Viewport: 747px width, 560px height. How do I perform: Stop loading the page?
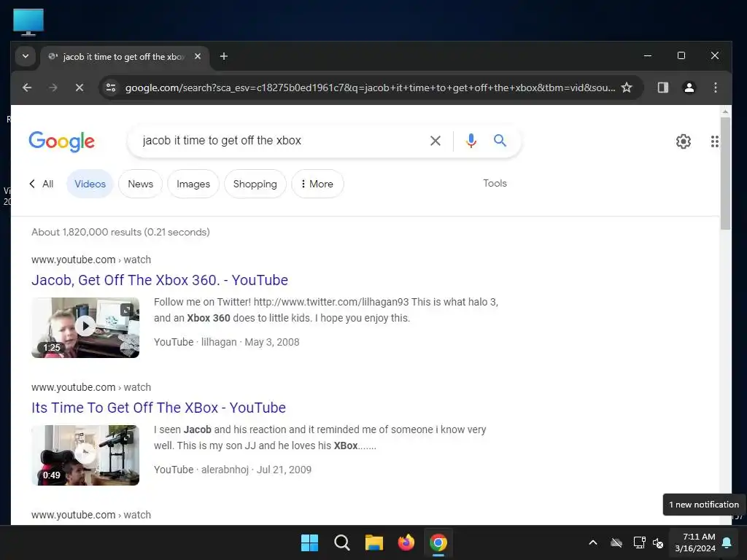coord(80,87)
